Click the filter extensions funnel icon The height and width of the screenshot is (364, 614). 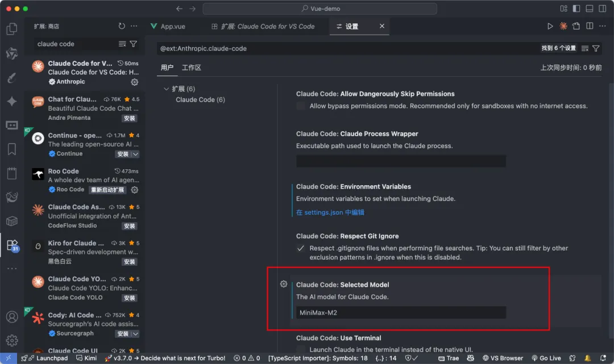134,44
